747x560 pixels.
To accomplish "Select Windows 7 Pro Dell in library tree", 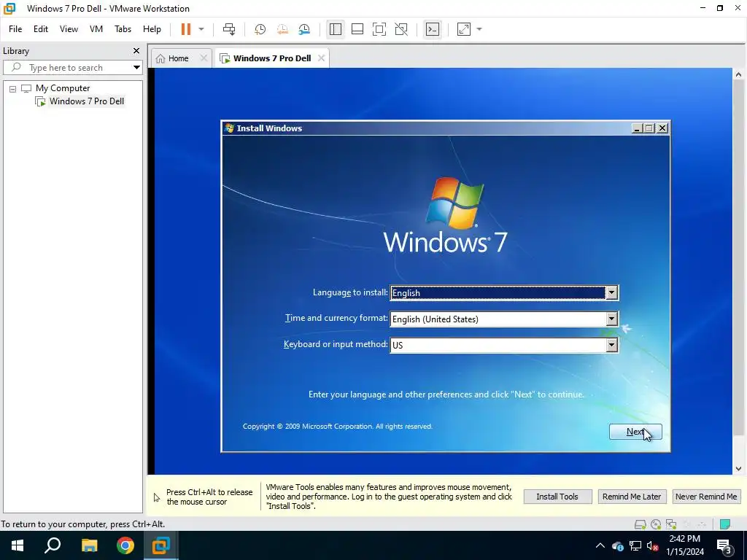I will tap(86, 101).
